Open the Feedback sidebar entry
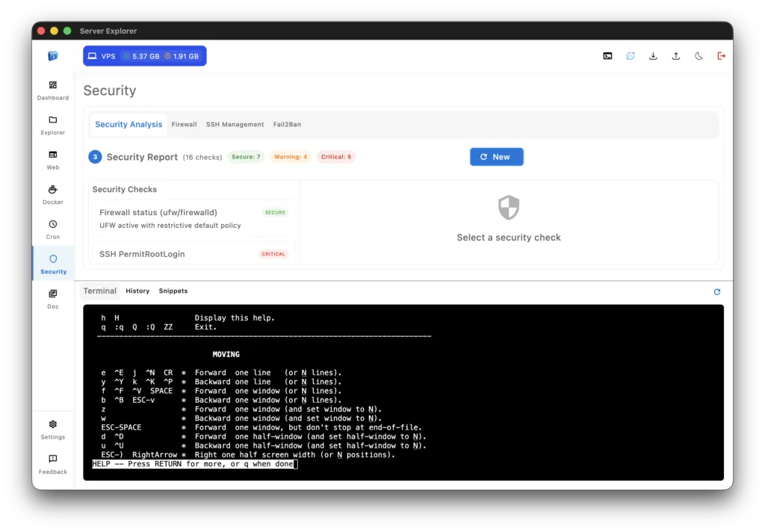765x532 pixels. click(52, 463)
